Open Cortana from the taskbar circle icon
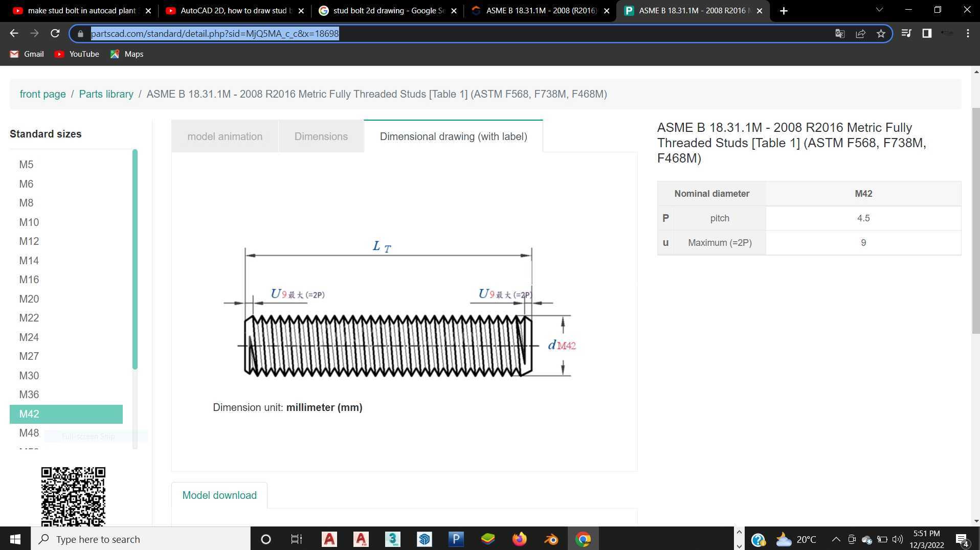This screenshot has width=980, height=550. point(265,539)
